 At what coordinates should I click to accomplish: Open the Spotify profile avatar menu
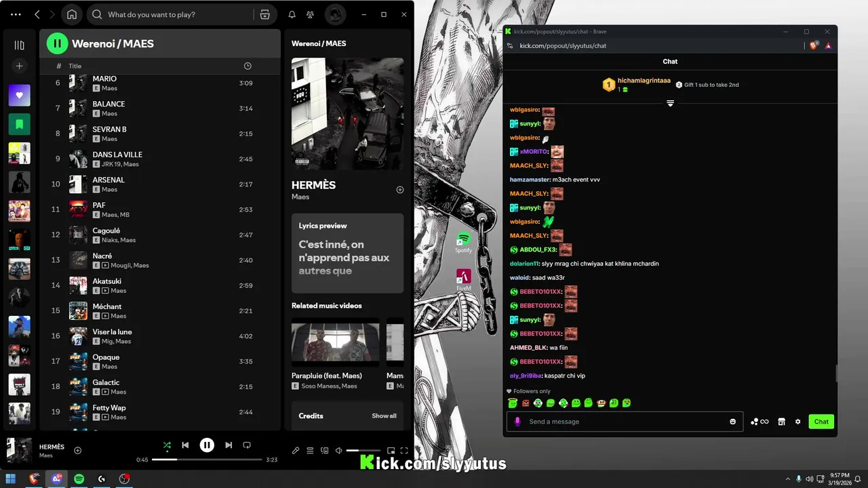(x=335, y=14)
